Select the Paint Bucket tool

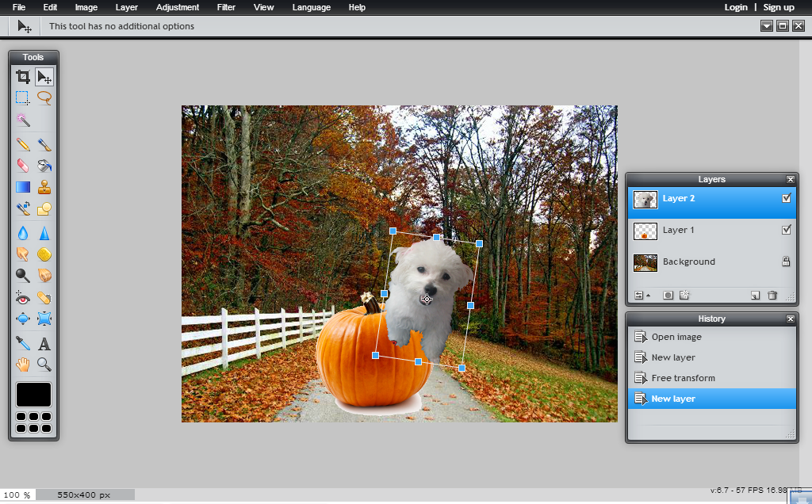point(44,166)
